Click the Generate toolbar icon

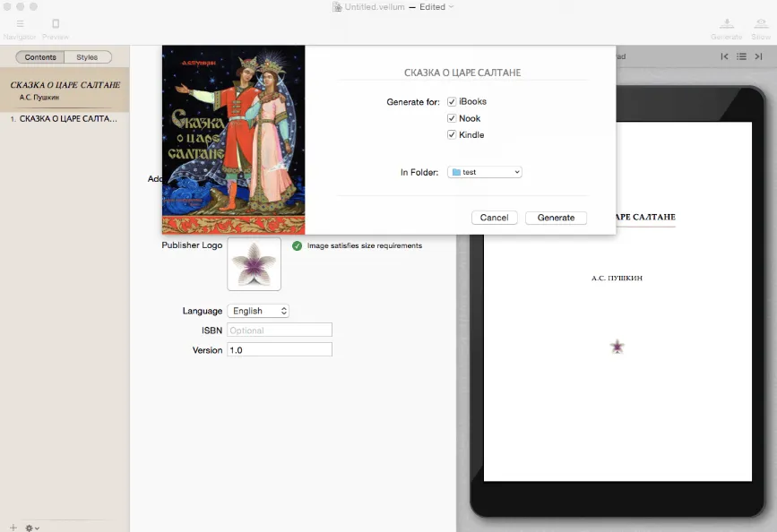pyautogui.click(x=727, y=24)
